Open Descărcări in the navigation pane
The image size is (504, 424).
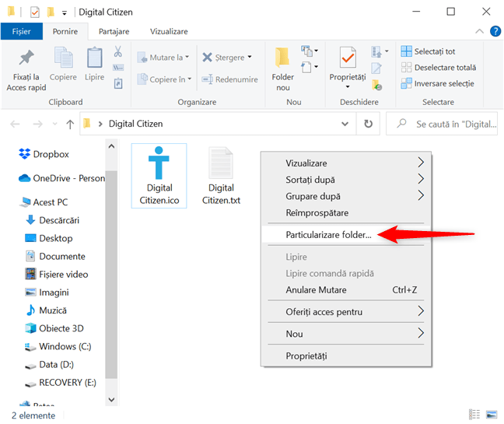(52, 220)
